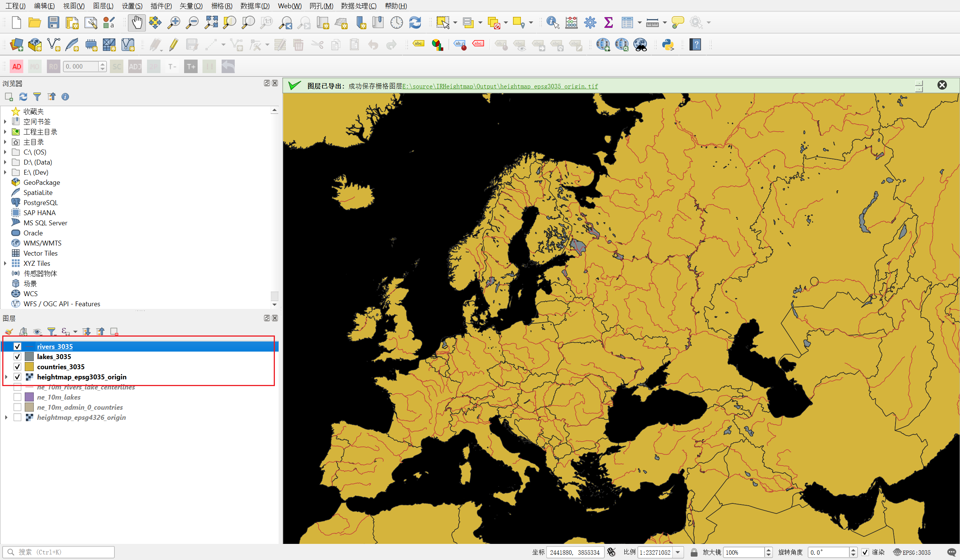Open the 帮助(H) menu
The height and width of the screenshot is (560, 960).
point(396,6)
